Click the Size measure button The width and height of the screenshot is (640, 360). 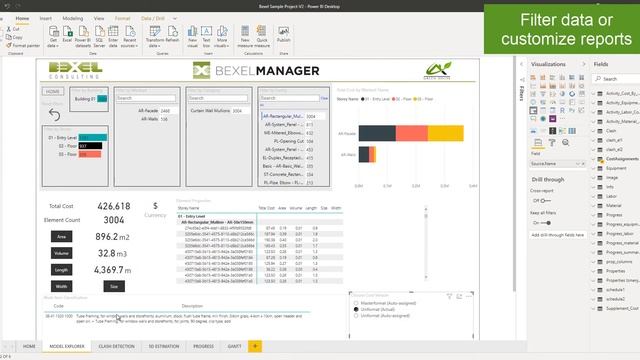pyautogui.click(x=114, y=286)
